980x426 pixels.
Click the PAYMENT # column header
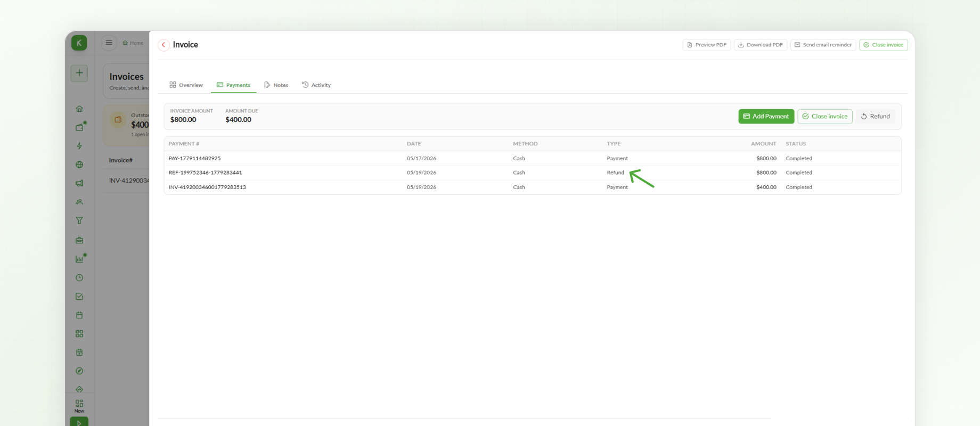pos(184,144)
